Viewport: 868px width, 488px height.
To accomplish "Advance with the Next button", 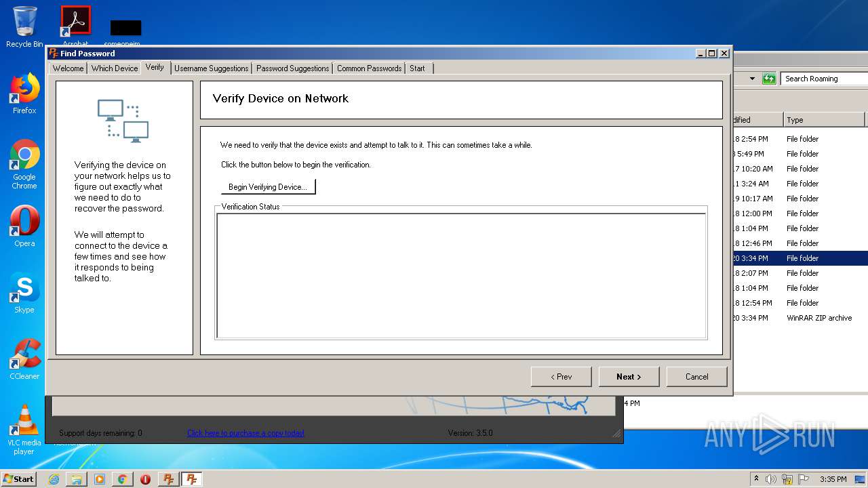I will coord(629,377).
